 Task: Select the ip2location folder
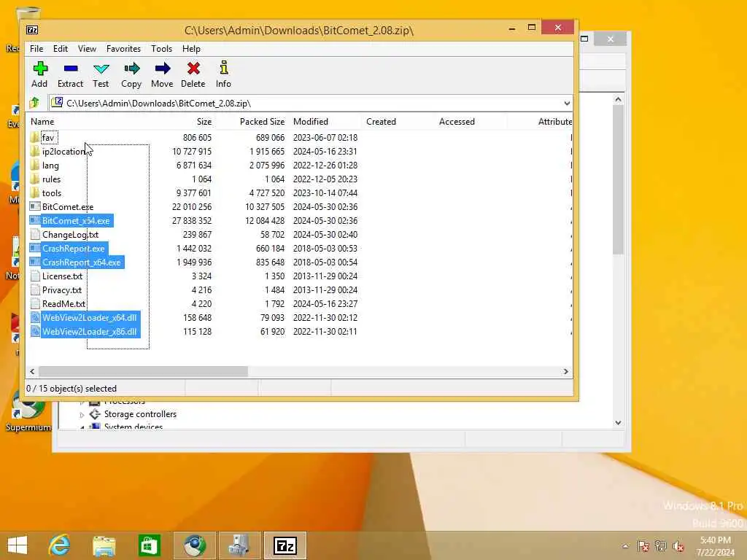coord(57,152)
